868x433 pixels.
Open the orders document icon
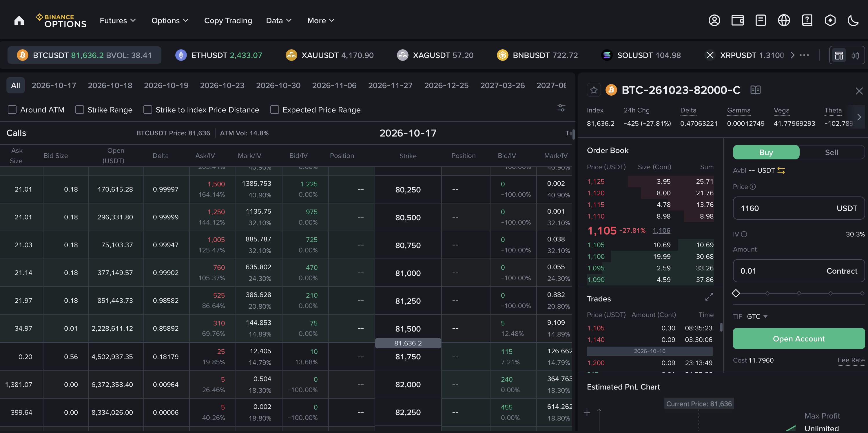coord(761,21)
